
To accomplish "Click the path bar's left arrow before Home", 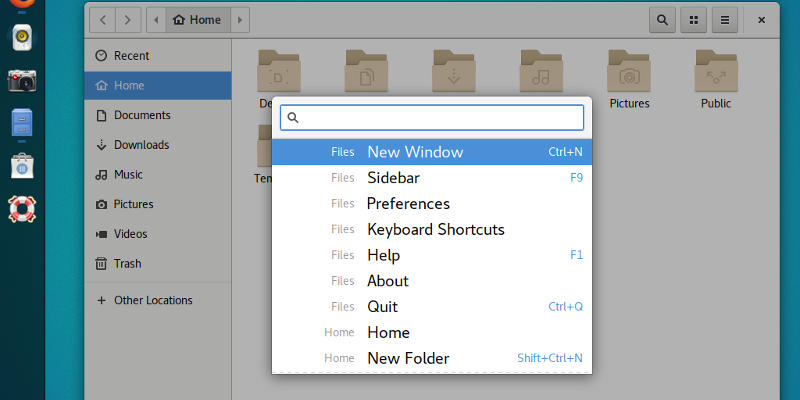I will click(156, 19).
